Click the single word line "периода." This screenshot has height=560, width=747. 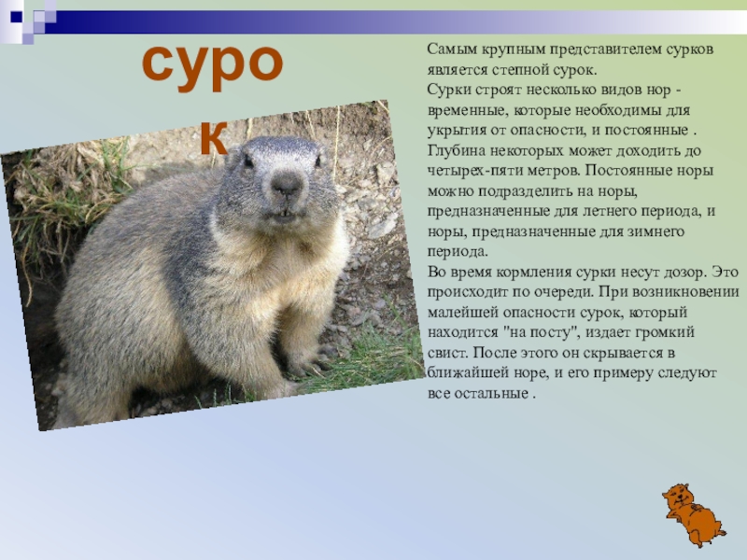(458, 251)
